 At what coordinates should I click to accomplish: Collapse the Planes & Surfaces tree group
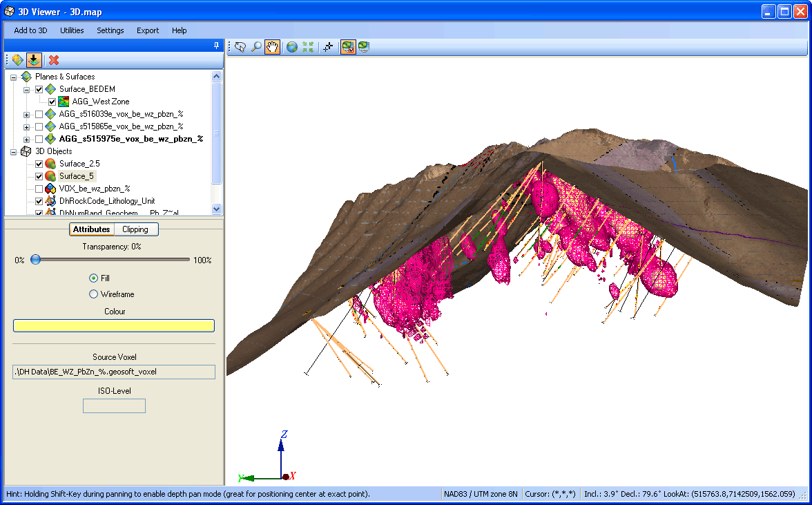pyautogui.click(x=13, y=77)
